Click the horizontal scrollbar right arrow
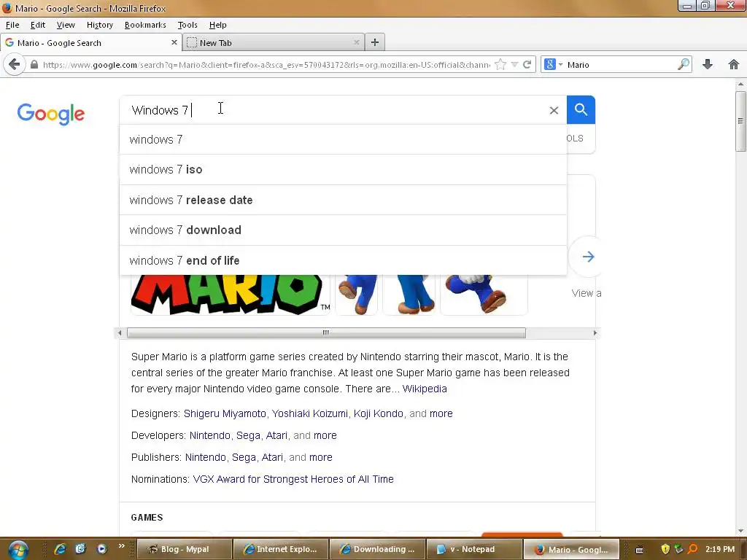747x560 pixels. 595,332
